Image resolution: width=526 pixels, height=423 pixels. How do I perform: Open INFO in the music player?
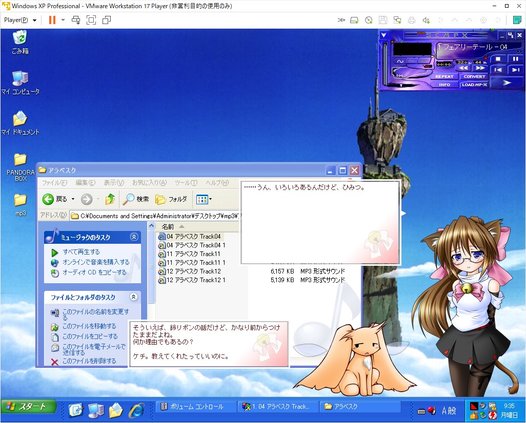pyautogui.click(x=444, y=85)
